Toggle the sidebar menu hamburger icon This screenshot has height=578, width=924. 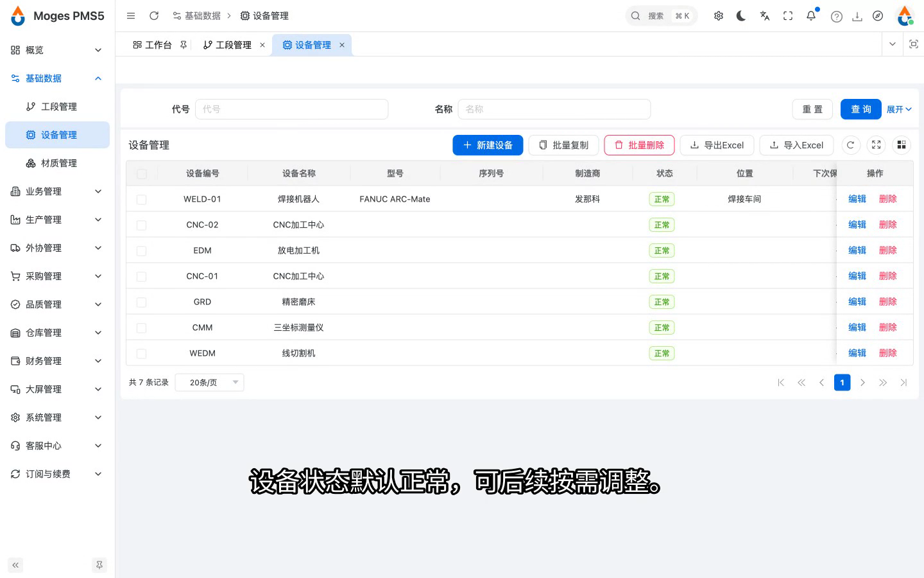coord(131,16)
